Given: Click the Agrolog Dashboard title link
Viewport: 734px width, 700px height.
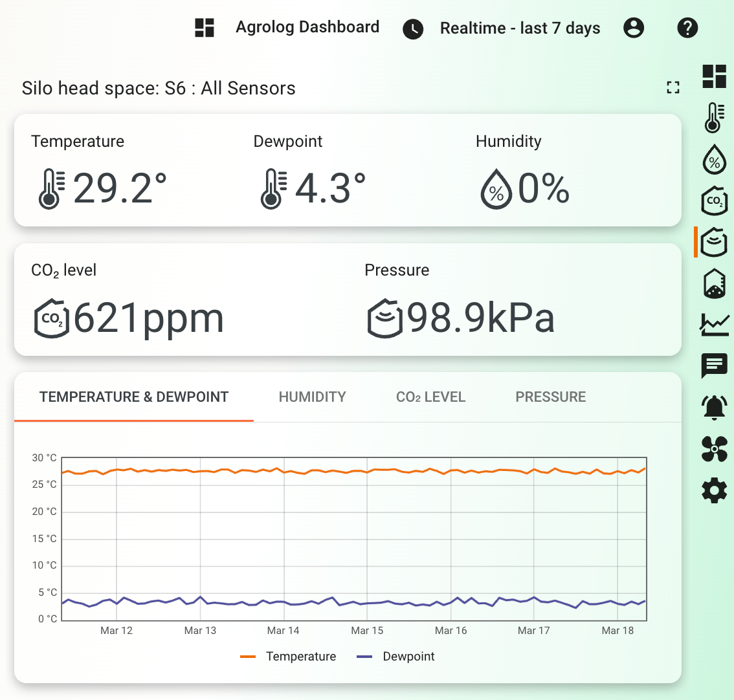Looking at the screenshot, I should 307,27.
